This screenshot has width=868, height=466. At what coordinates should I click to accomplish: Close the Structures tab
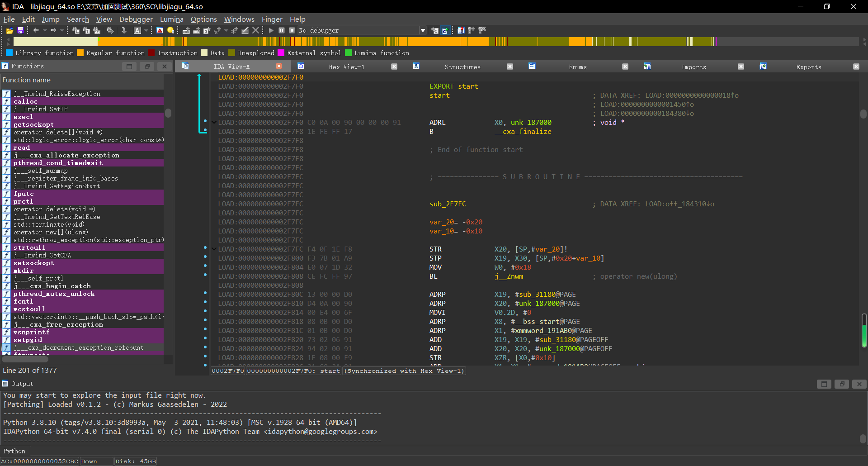(510, 67)
